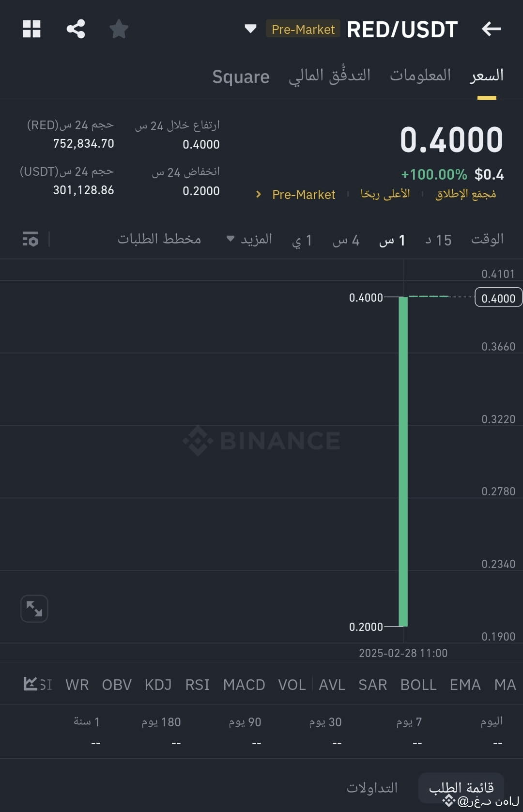
Task: Switch to the Square tab
Action: pos(241,77)
